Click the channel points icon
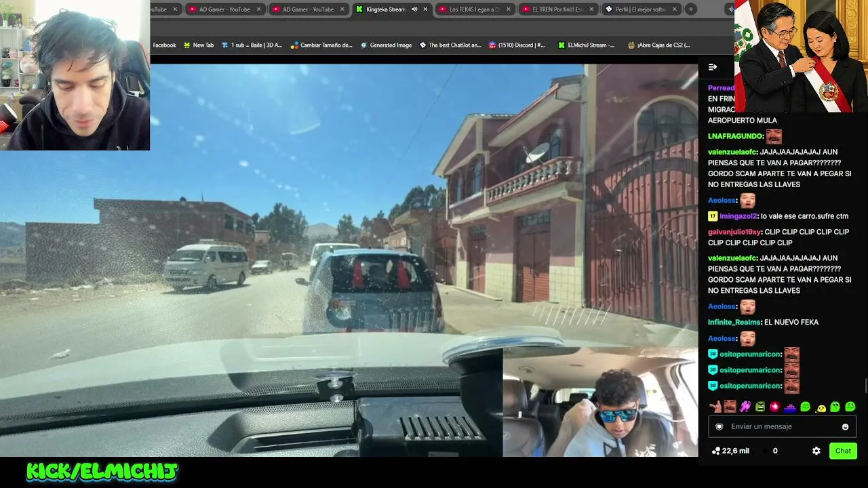The image size is (868, 488). point(715,451)
